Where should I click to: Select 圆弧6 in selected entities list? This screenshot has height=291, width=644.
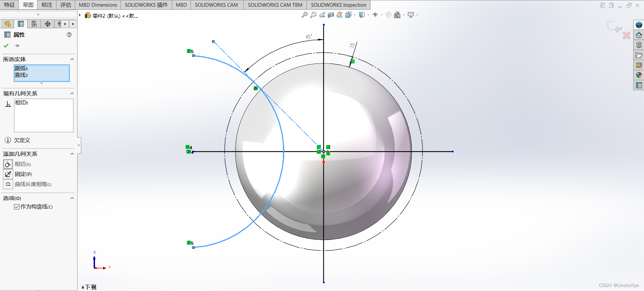[21, 68]
